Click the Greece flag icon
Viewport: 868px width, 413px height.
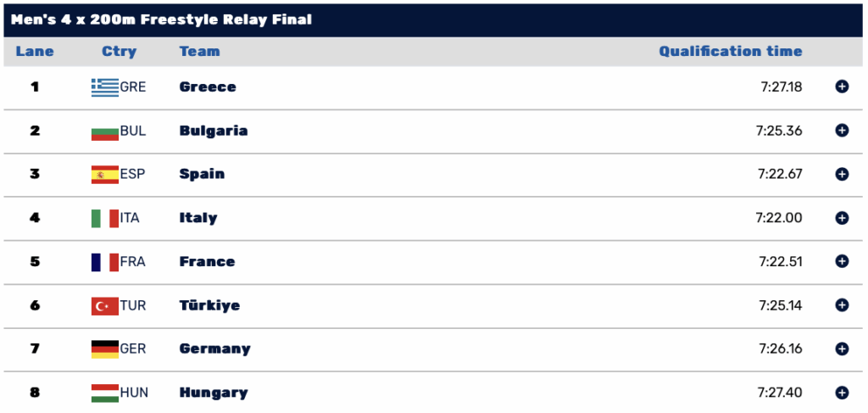pyautogui.click(x=105, y=87)
